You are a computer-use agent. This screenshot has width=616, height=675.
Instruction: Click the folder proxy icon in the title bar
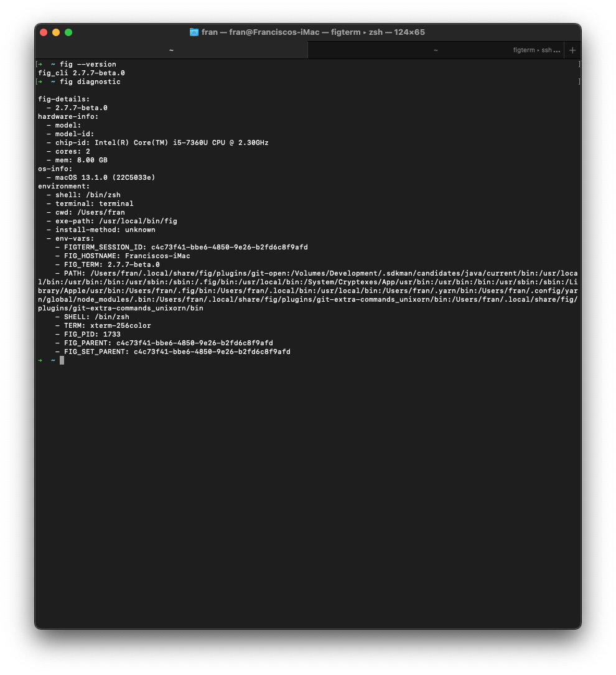point(193,32)
